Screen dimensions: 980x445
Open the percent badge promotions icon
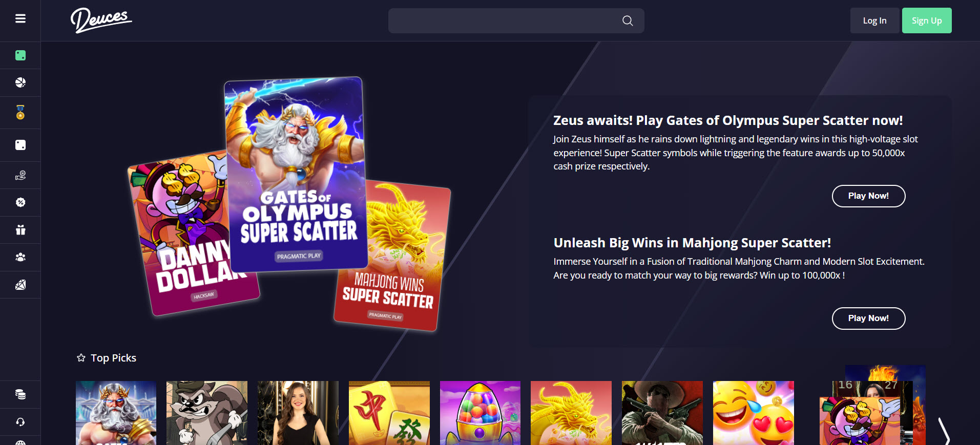pyautogui.click(x=20, y=202)
